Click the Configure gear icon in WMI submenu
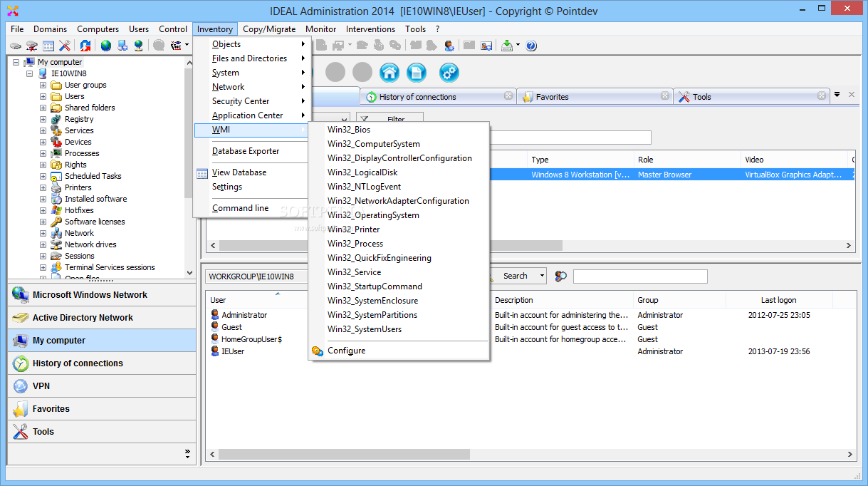Image resolution: width=868 pixels, height=486 pixels. 318,351
